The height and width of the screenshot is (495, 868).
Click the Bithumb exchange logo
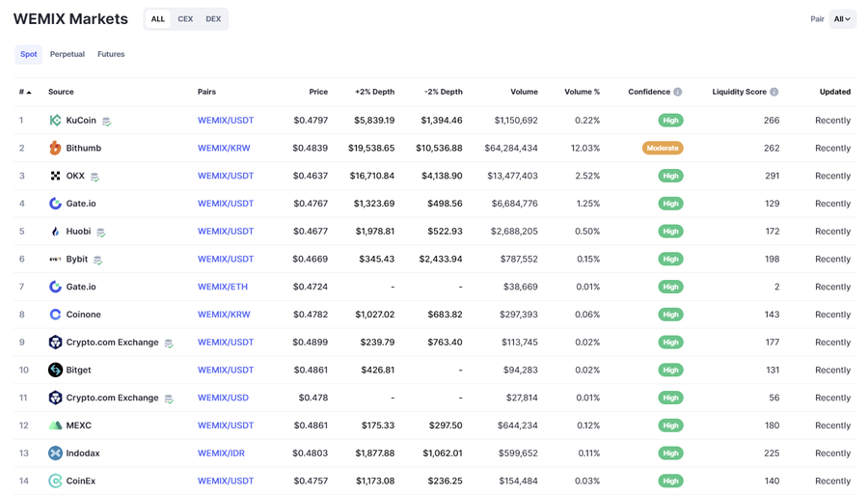click(55, 148)
